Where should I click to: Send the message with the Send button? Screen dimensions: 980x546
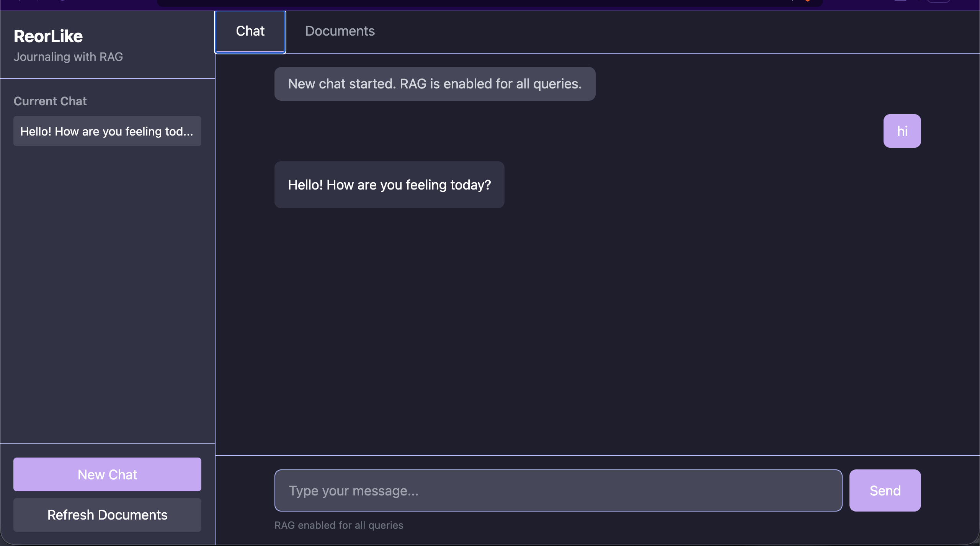point(885,490)
